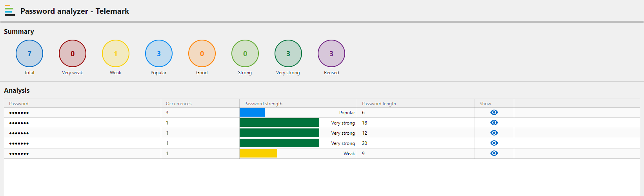Viewport: 644px width, 196px height.
Task: Toggle visibility of the 12-character password
Action: point(494,133)
